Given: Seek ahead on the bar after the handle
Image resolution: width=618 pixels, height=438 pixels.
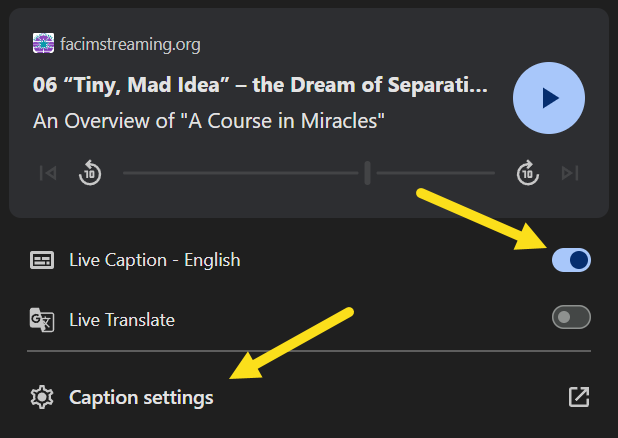Looking at the screenshot, I should (x=436, y=173).
